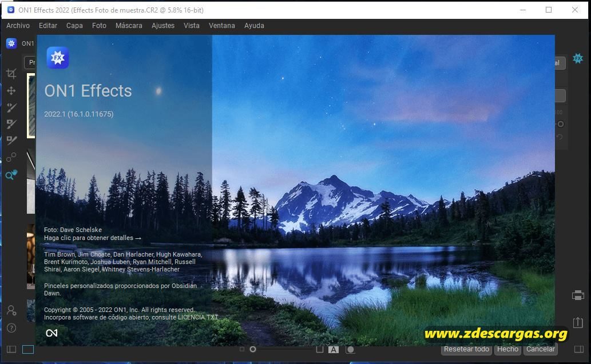Click the first preset thumbnail in left strip
Image resolution: width=591 pixels, height=364 pixels.
pos(31,106)
